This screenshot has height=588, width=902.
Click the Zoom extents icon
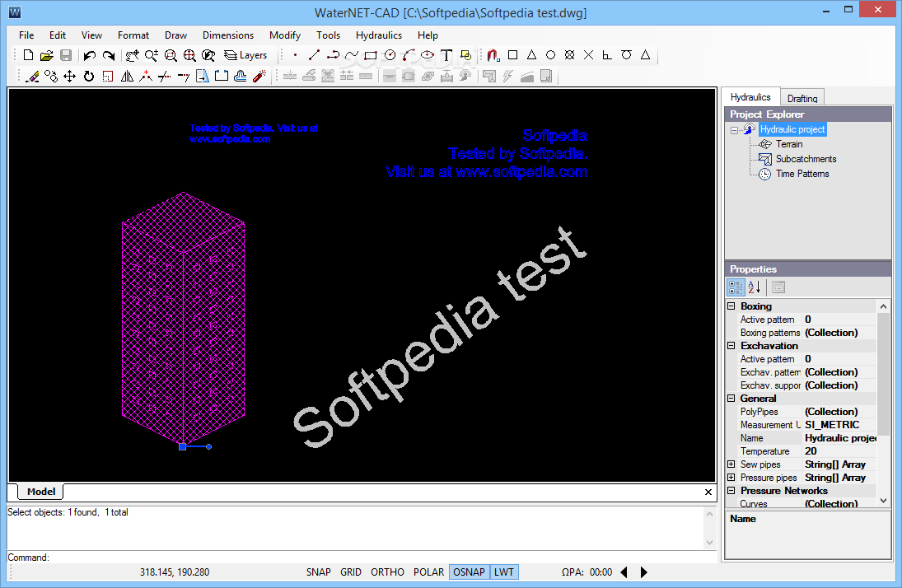[189, 55]
